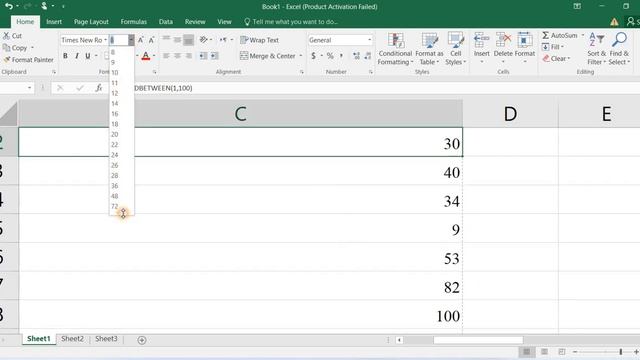Open Alignment group dialog launcher
Screen dimensions: 640x360
pyautogui.click(x=302, y=72)
